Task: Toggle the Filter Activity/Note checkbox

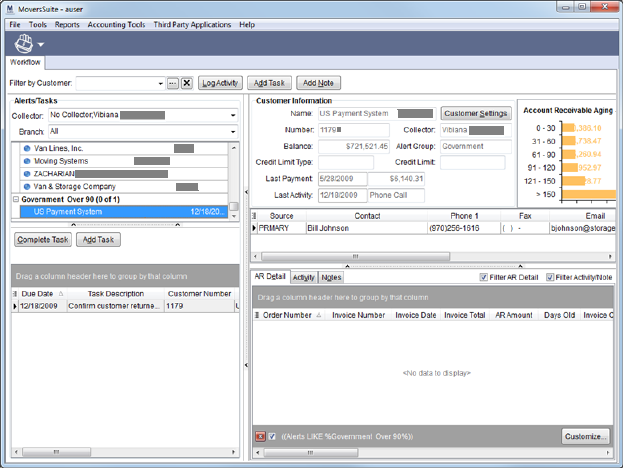Action: pos(550,277)
